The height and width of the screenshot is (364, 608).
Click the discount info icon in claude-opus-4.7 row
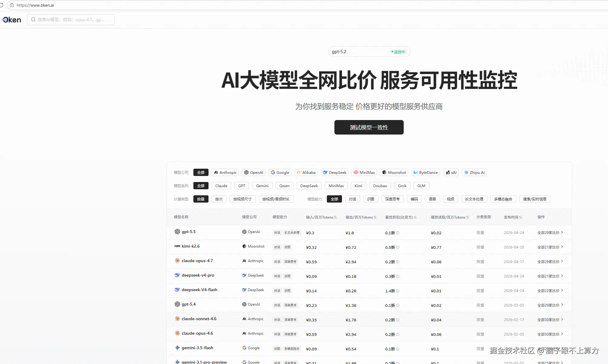click(398, 262)
